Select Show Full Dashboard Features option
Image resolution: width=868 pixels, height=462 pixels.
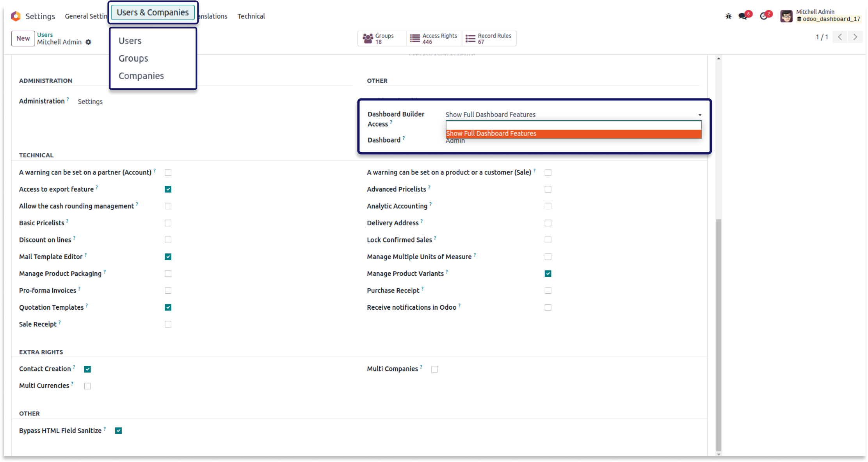pos(491,133)
